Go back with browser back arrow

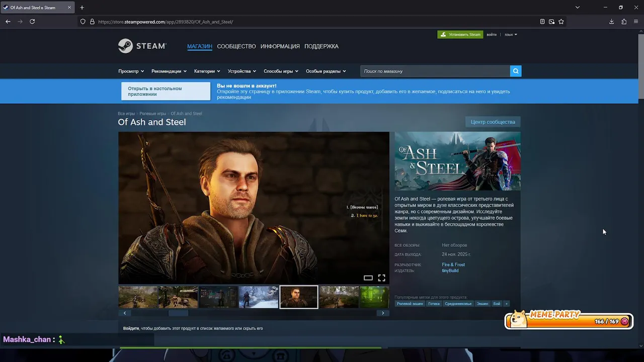(8, 22)
